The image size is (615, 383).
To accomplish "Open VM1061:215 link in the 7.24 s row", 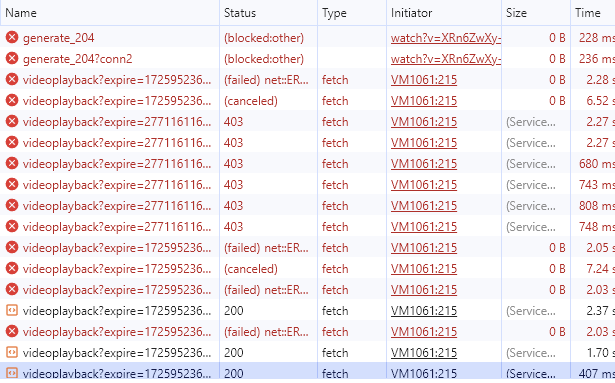I will pos(424,269).
